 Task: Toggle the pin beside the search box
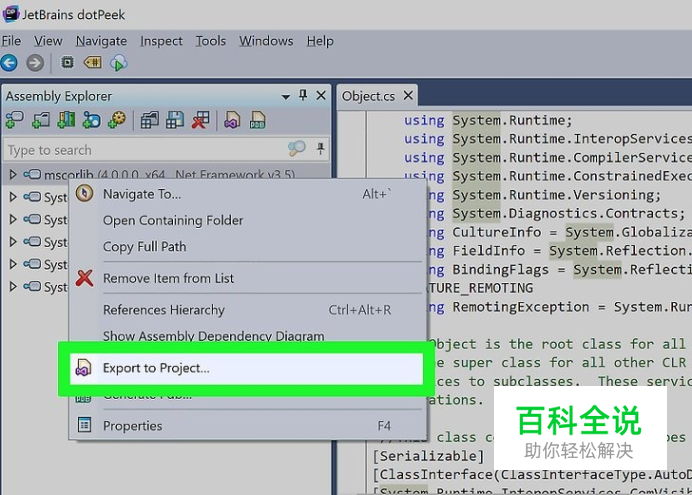[320, 149]
